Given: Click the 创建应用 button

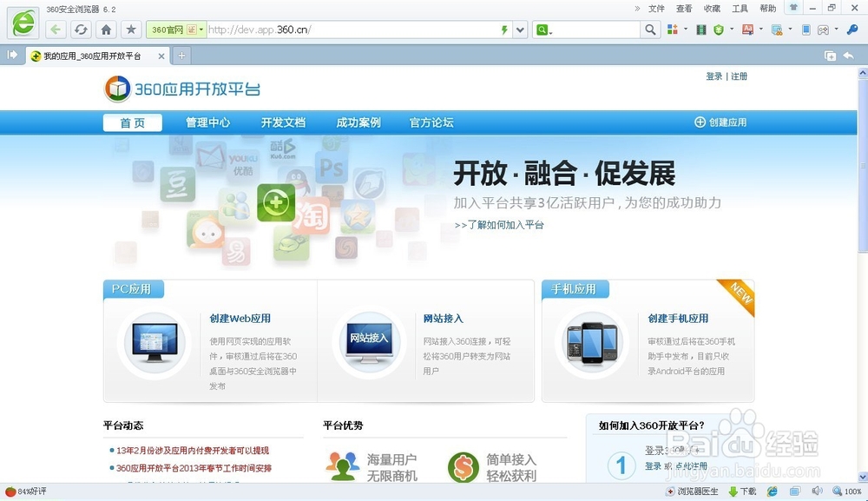Looking at the screenshot, I should (720, 122).
